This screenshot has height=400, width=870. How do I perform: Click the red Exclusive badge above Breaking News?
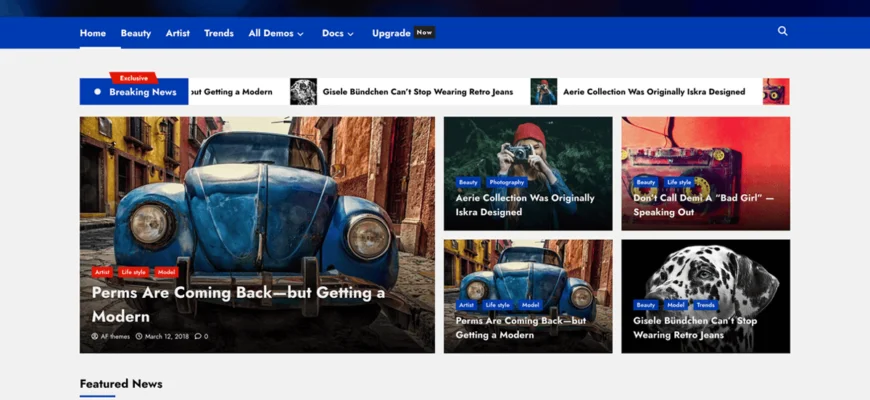pyautogui.click(x=134, y=77)
